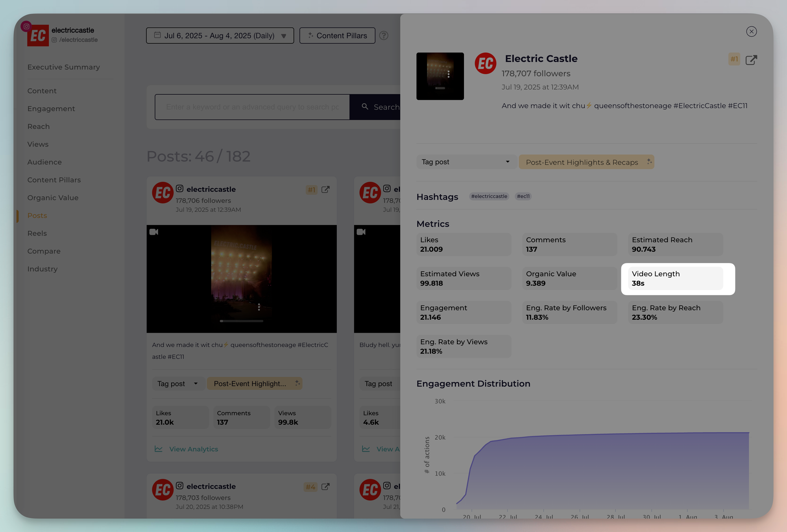Open Compare in the sidebar
Image resolution: width=787 pixels, height=532 pixels.
[44, 251]
